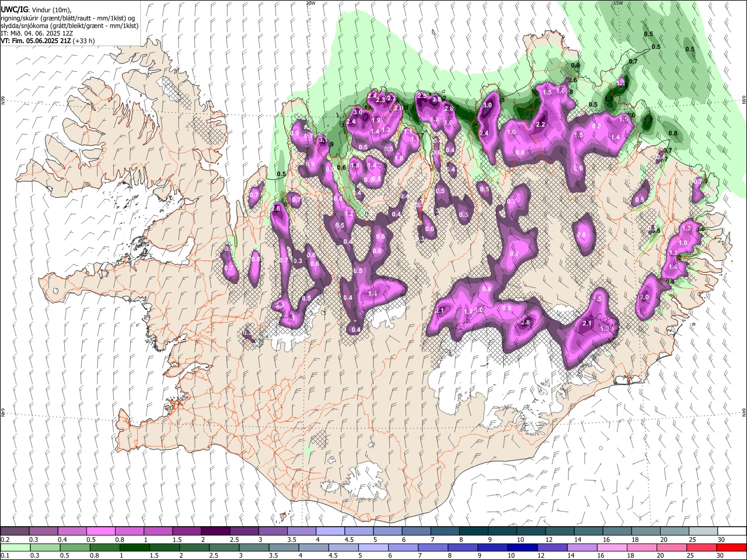
Task: Select the '25' label in the lower legend scale
Action: (x=691, y=555)
